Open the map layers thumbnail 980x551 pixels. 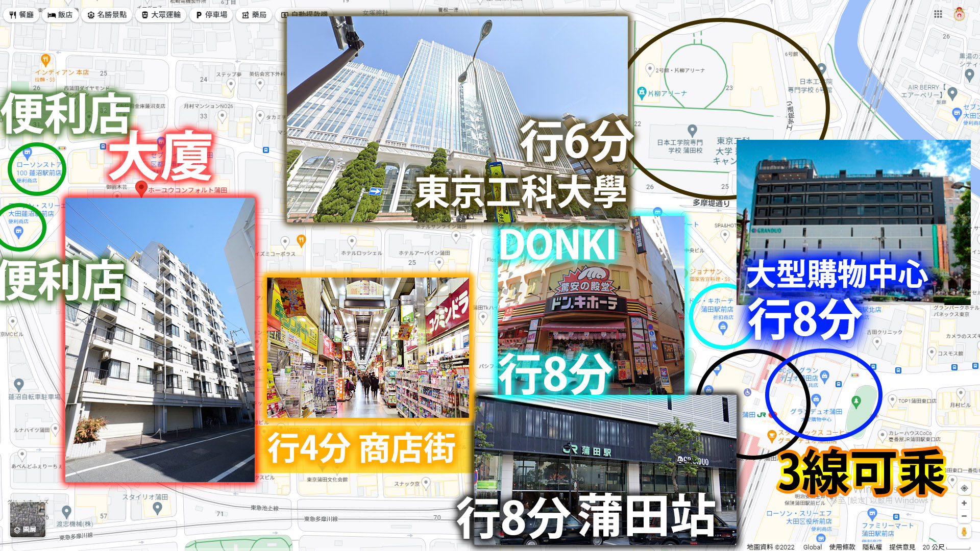tap(28, 519)
